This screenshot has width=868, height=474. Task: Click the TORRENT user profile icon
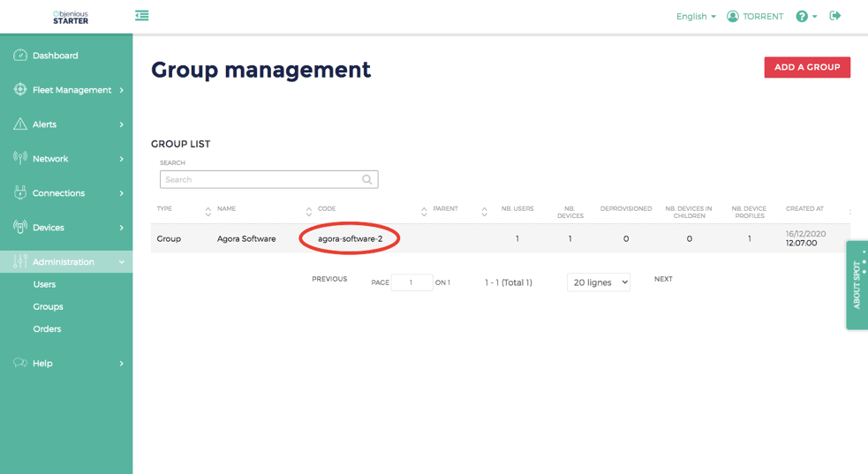click(732, 16)
